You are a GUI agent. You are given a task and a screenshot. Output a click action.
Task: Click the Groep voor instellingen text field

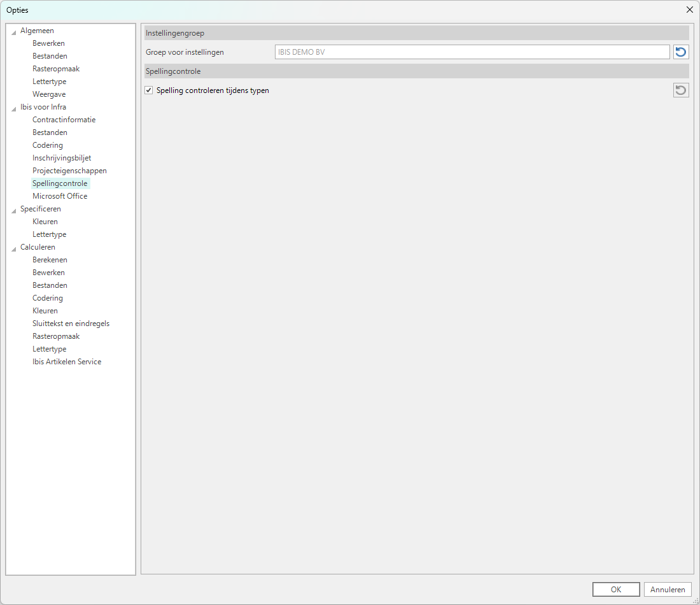[472, 52]
